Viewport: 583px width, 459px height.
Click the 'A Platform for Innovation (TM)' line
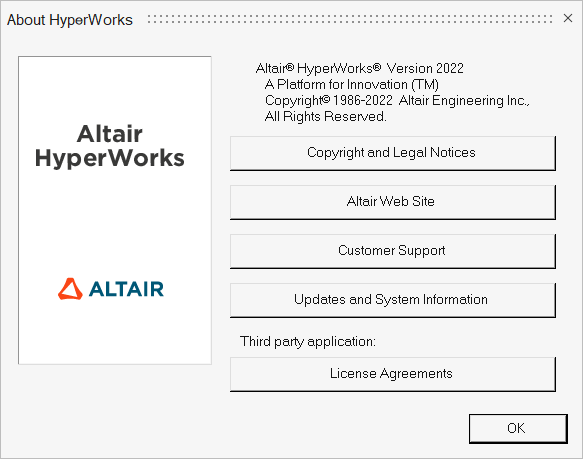pyautogui.click(x=352, y=84)
